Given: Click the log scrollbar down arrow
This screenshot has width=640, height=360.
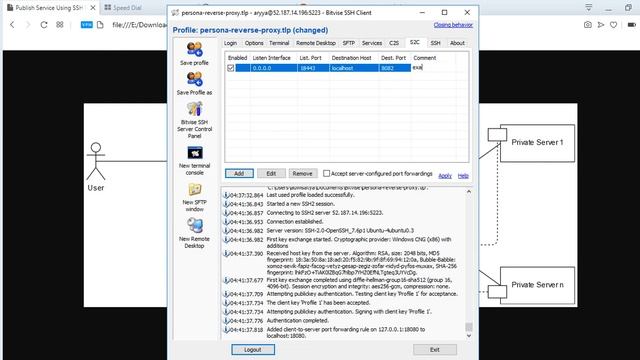Looking at the screenshot, I should 469,336.
